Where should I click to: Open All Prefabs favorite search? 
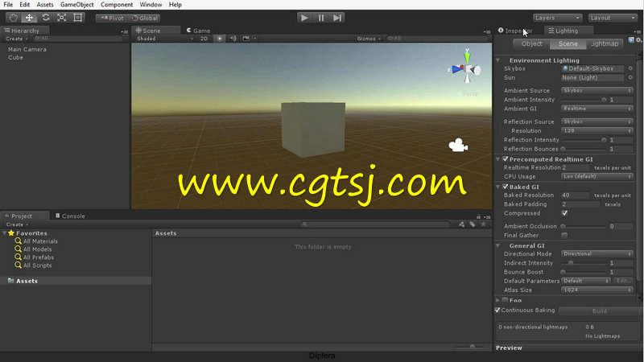[38, 257]
